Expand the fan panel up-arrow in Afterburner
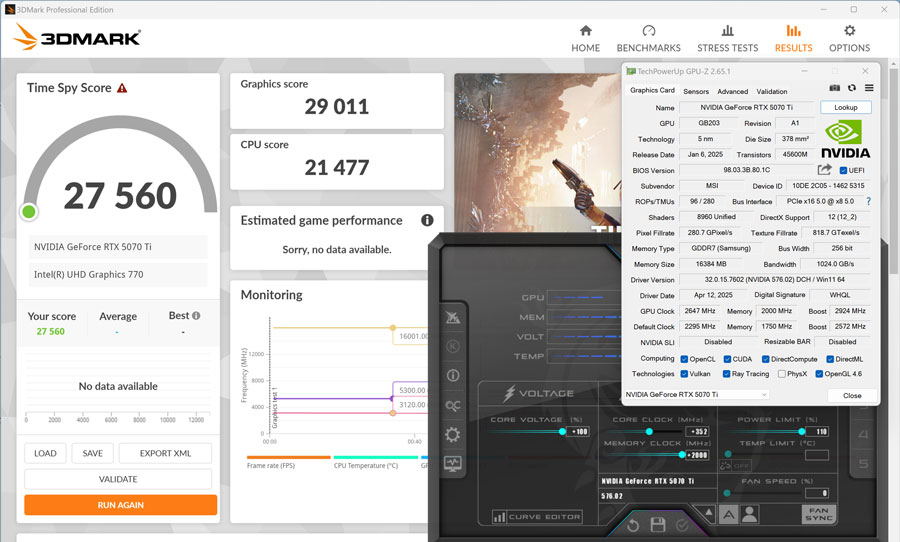The image size is (900, 542). [x=708, y=512]
